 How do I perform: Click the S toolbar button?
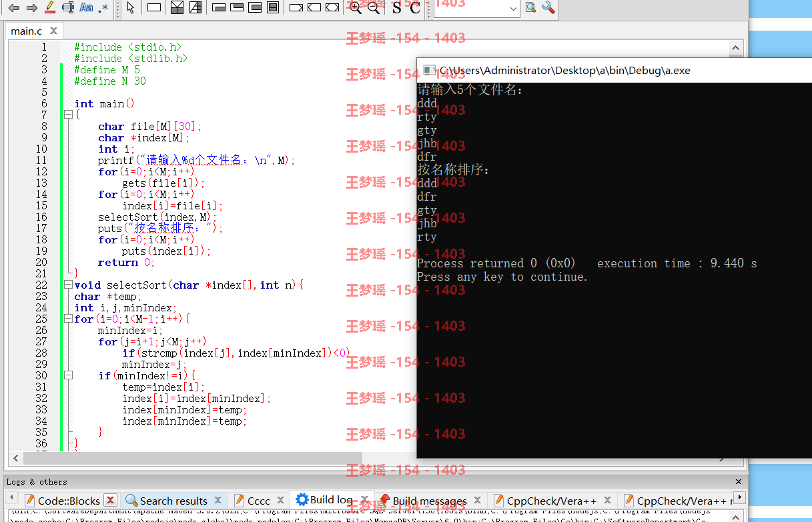coord(397,7)
